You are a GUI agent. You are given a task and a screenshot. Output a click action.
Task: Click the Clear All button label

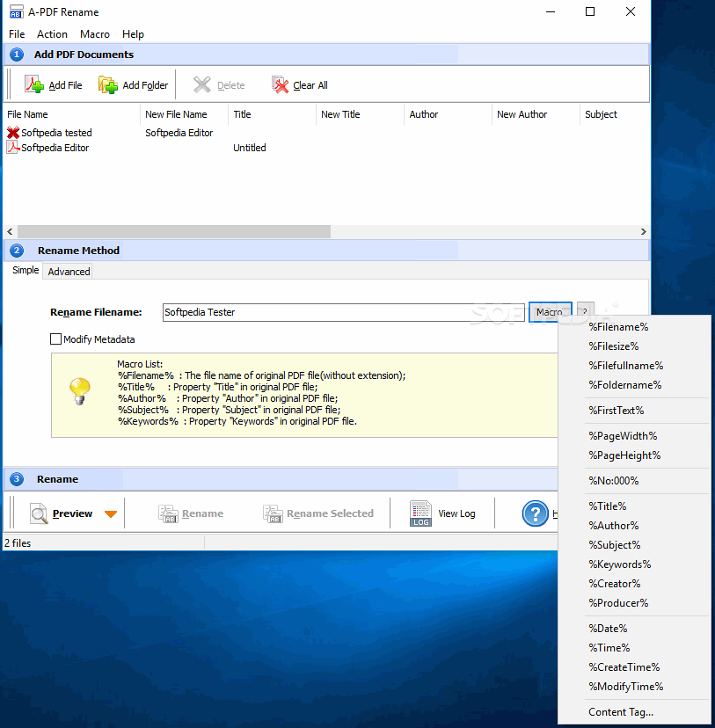tap(310, 85)
